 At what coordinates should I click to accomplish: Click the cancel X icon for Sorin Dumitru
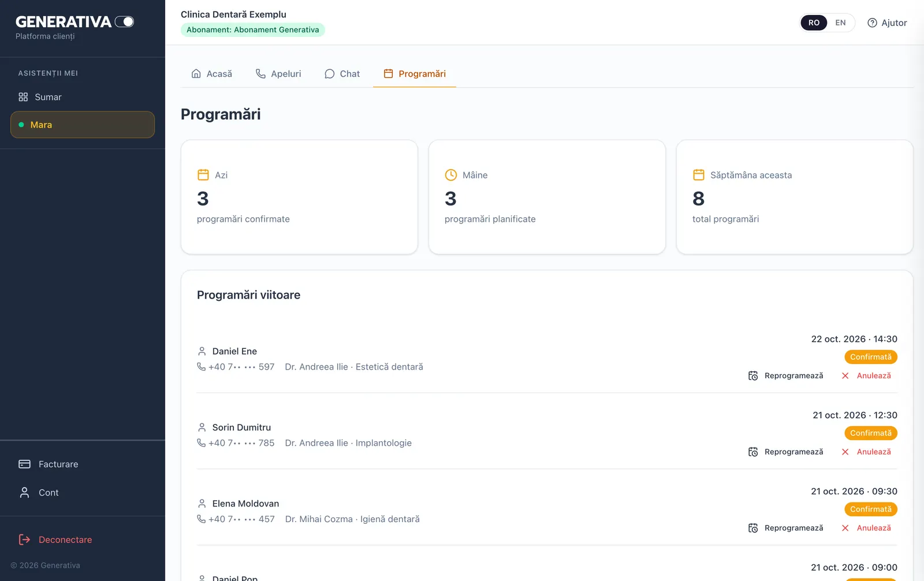click(x=845, y=452)
